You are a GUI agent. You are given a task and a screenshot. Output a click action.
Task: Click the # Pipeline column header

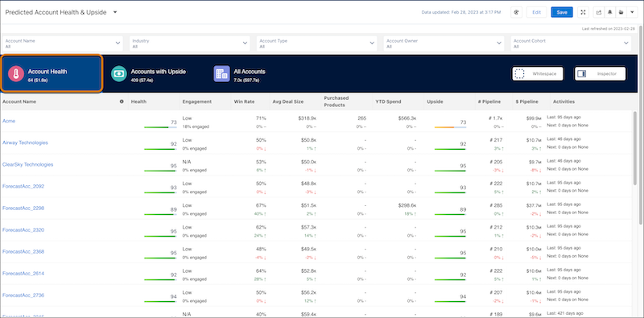pyautogui.click(x=489, y=101)
